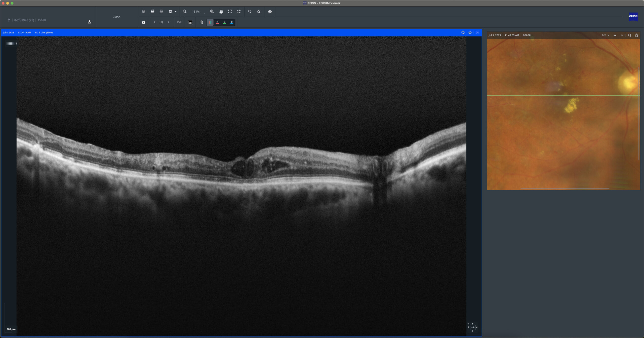Click the OCT scan date Jul 5, 2023

click(8, 32)
